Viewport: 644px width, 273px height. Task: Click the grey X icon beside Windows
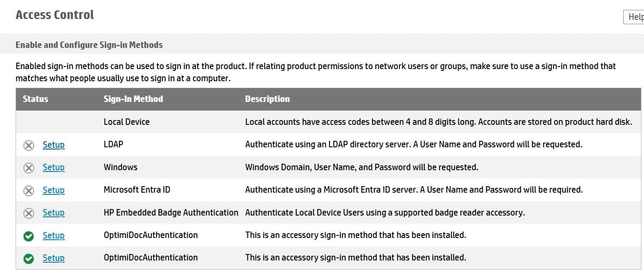[29, 168]
